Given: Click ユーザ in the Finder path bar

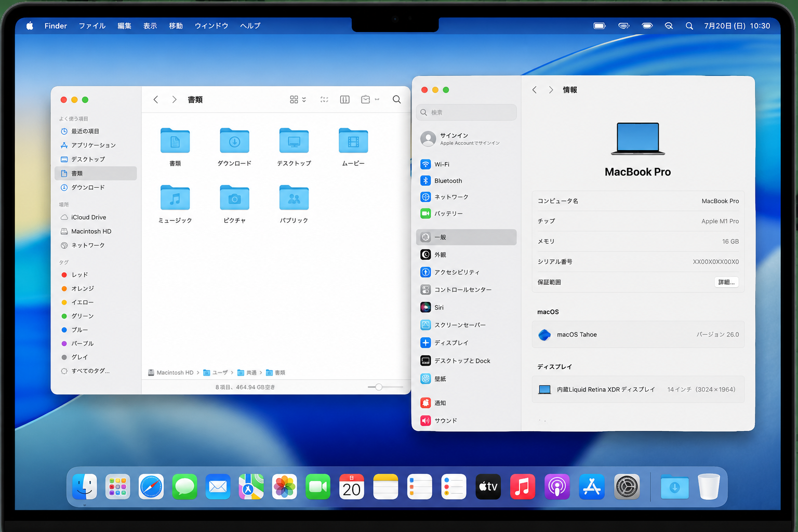Looking at the screenshot, I should [x=216, y=373].
